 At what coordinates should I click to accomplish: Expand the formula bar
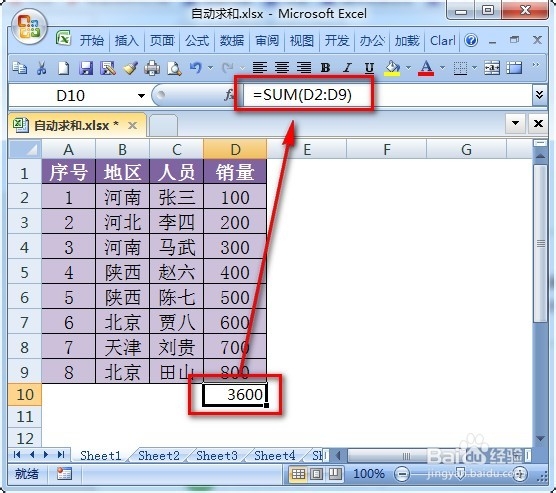point(539,95)
